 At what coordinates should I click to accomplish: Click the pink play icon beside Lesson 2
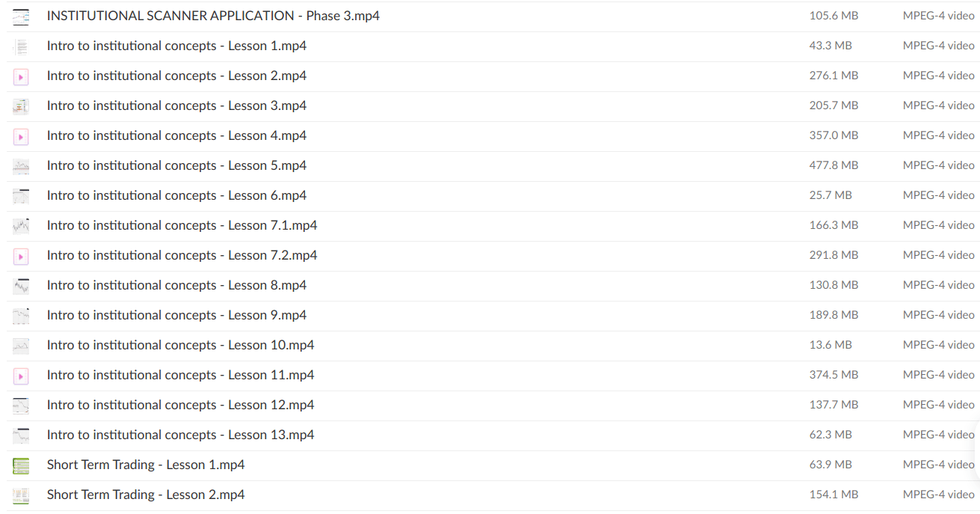tap(21, 76)
